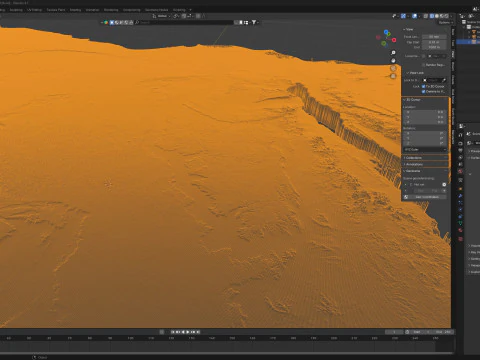Click the eyedropper next to Lock to Object
Image resolution: width=480 pixels, height=360 pixels.
[x=444, y=80]
